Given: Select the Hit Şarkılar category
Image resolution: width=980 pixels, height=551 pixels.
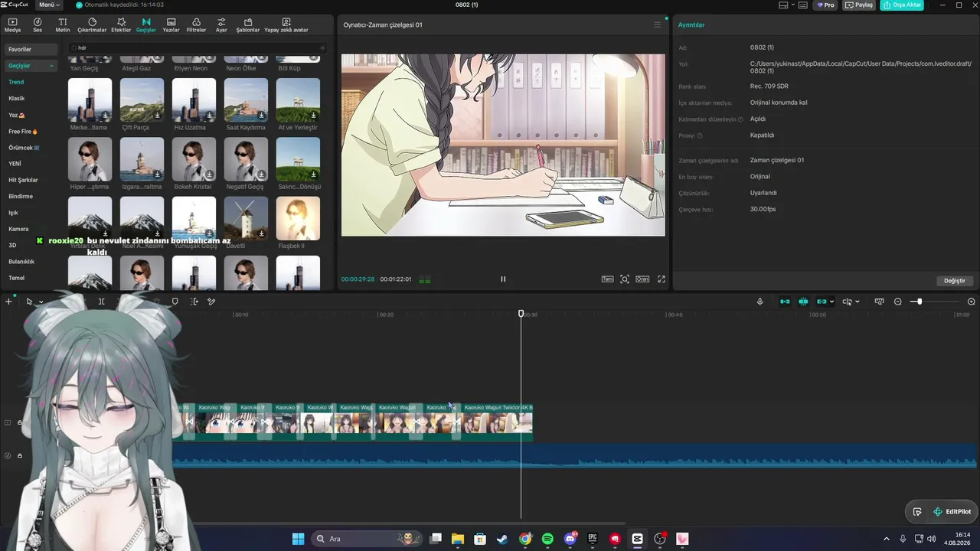Looking at the screenshot, I should point(23,180).
